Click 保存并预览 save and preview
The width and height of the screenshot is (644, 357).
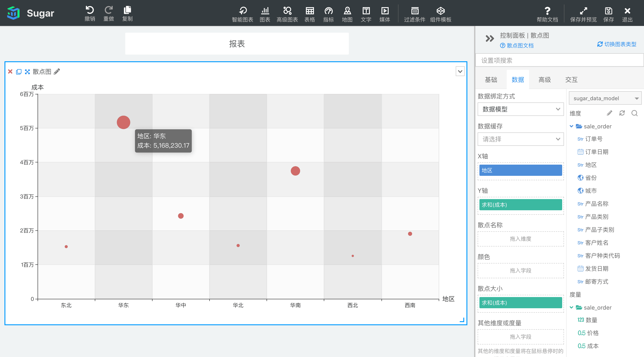(583, 14)
